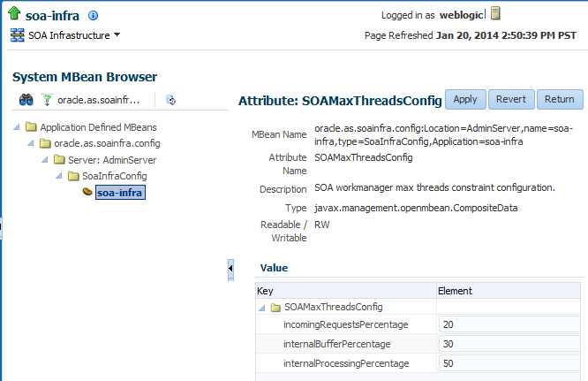Viewport: 588px width, 381px height.
Task: Click the description text about workmanager
Action: click(434, 187)
